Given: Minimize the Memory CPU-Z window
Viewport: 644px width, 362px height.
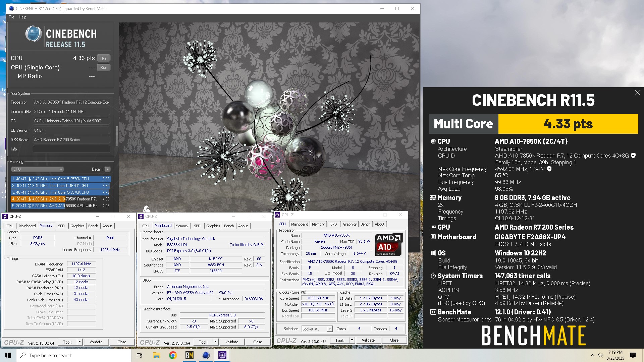Looking at the screenshot, I should 98,217.
